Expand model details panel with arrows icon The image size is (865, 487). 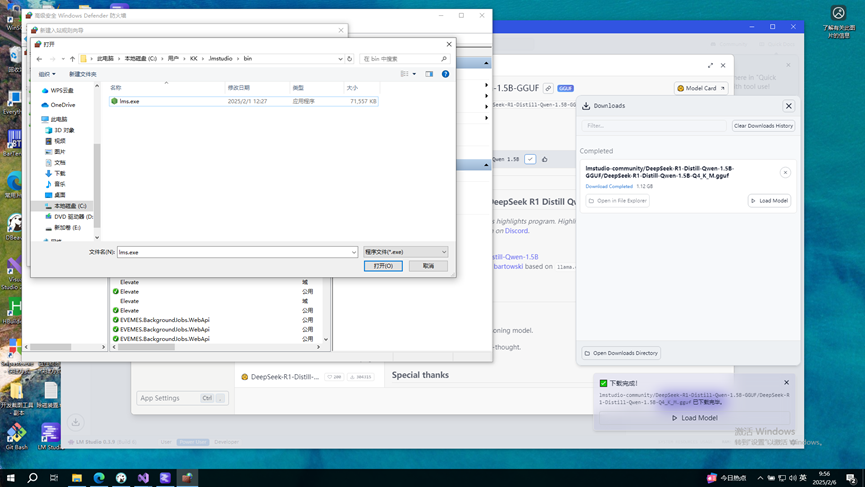[x=710, y=66]
